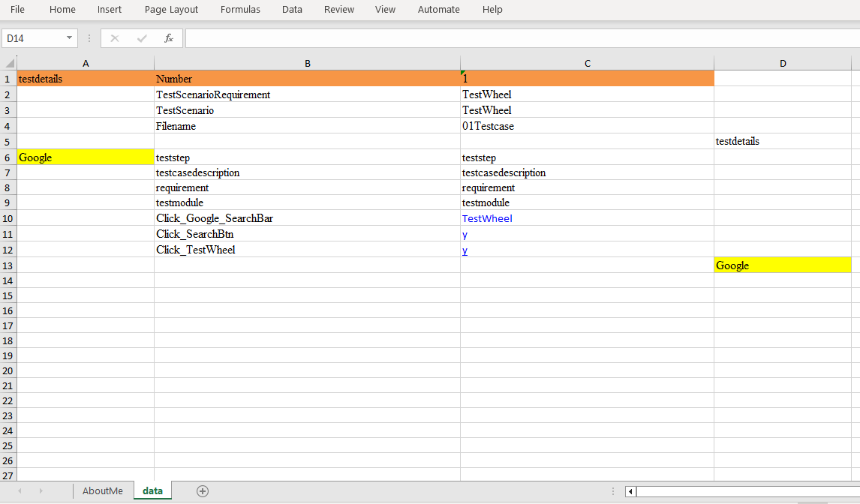
Task: Expand the Name Box dropdown arrow
Action: pyautogui.click(x=70, y=38)
